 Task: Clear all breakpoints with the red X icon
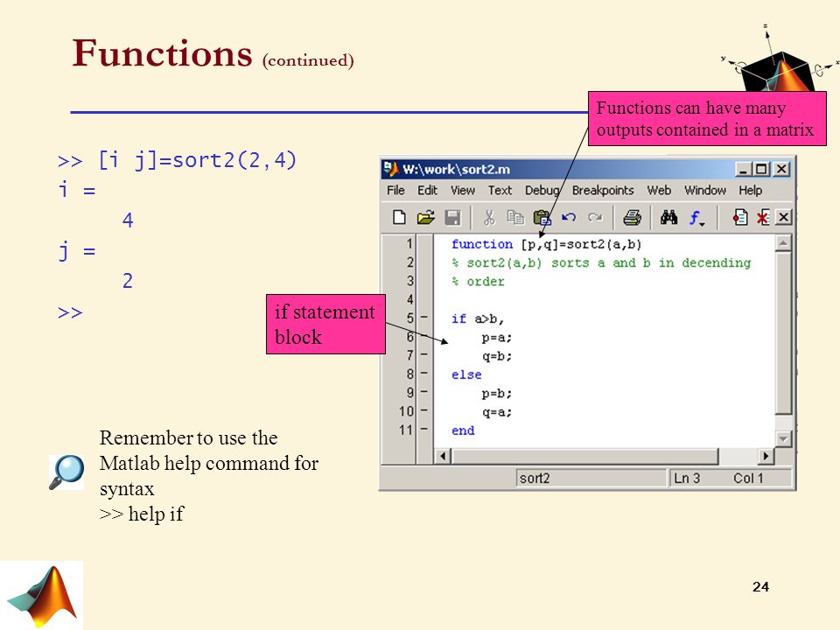tap(763, 218)
